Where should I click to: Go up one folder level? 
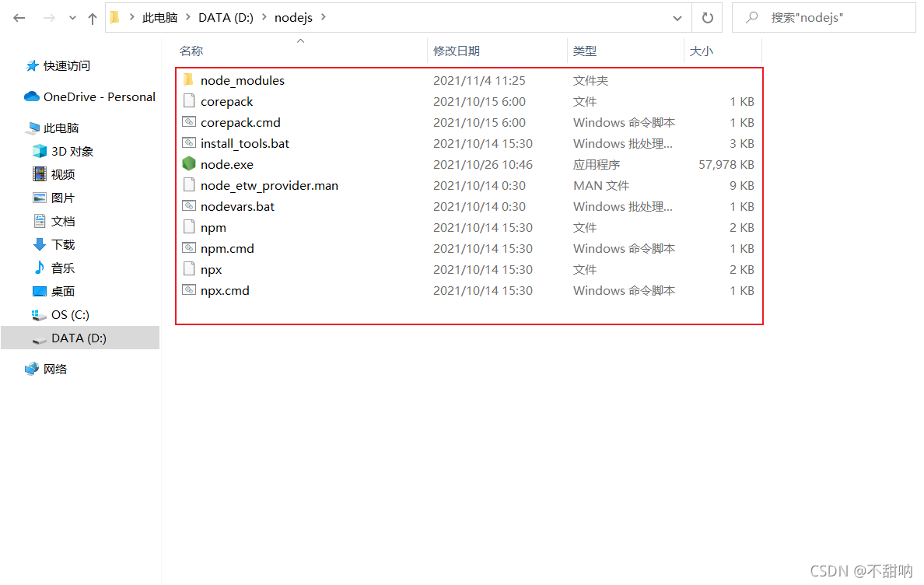pyautogui.click(x=93, y=18)
